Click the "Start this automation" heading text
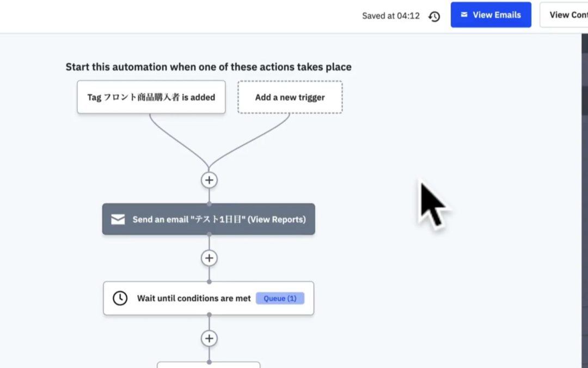 point(209,67)
